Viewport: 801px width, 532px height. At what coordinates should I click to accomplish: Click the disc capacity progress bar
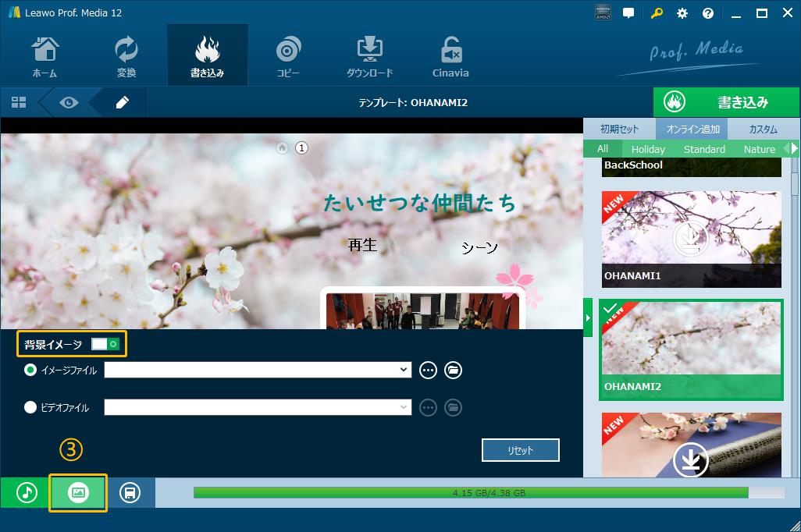(x=489, y=493)
